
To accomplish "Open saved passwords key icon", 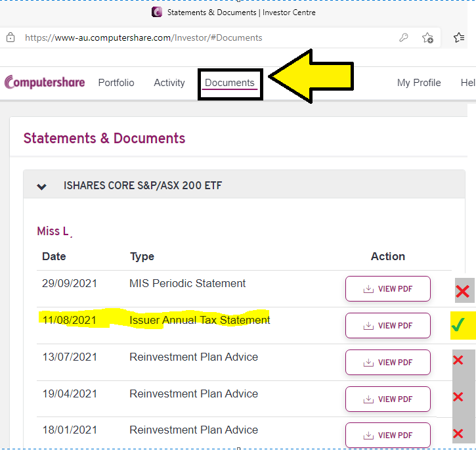I will [403, 37].
